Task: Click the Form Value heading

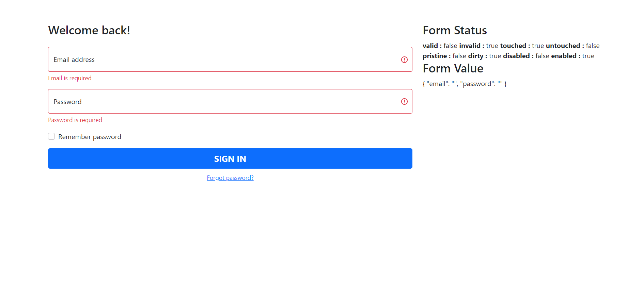Action: [x=453, y=68]
